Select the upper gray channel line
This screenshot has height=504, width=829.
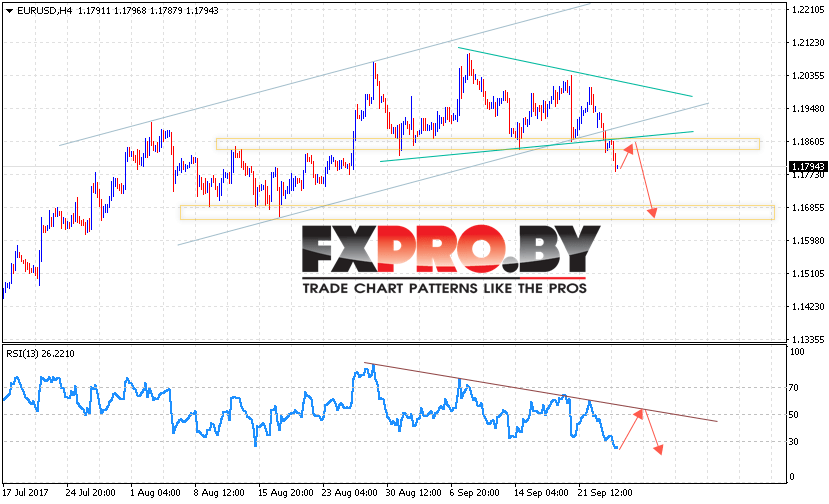pos(325,74)
